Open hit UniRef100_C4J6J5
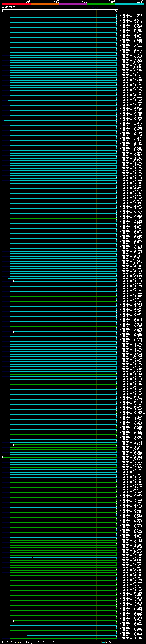 pyautogui.click(x=131, y=25)
